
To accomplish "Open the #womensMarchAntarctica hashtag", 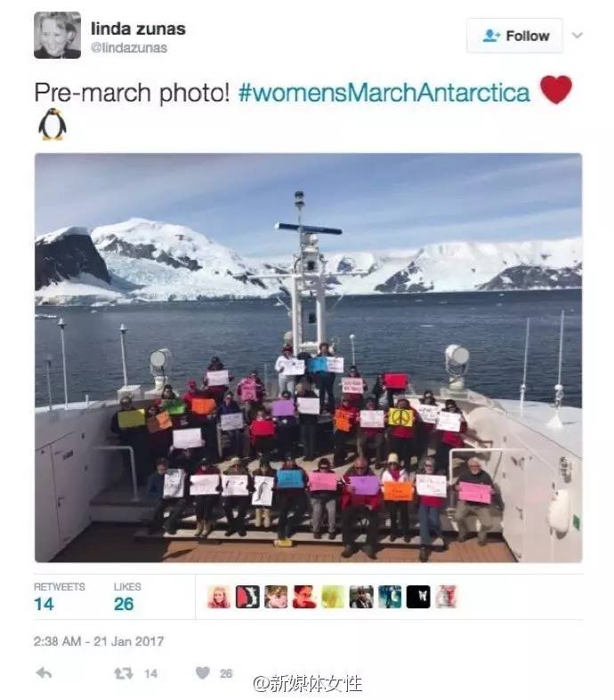I will click(384, 93).
